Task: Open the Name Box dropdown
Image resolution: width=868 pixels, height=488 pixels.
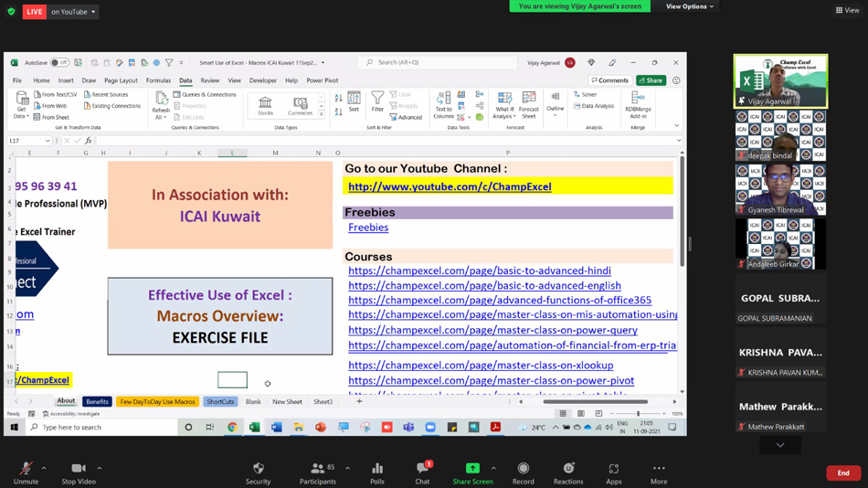Action: coord(48,141)
